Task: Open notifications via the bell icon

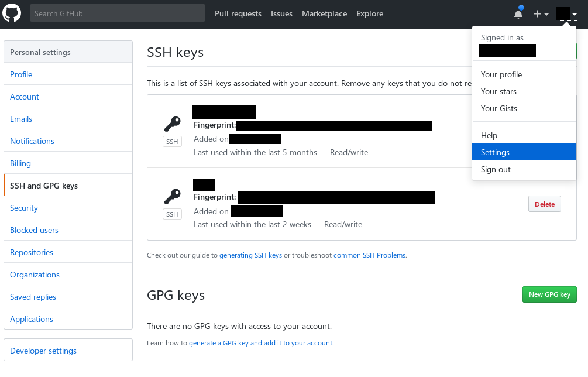Action: coord(517,13)
